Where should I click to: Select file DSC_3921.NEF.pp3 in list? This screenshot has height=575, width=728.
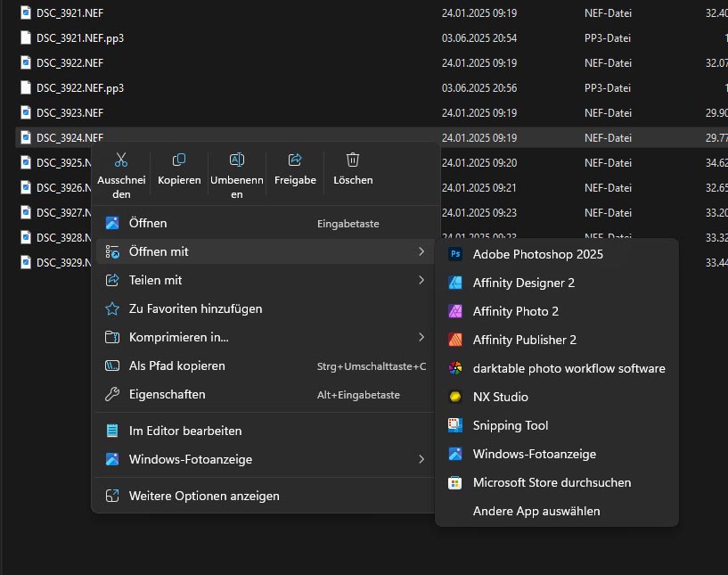tap(79, 38)
